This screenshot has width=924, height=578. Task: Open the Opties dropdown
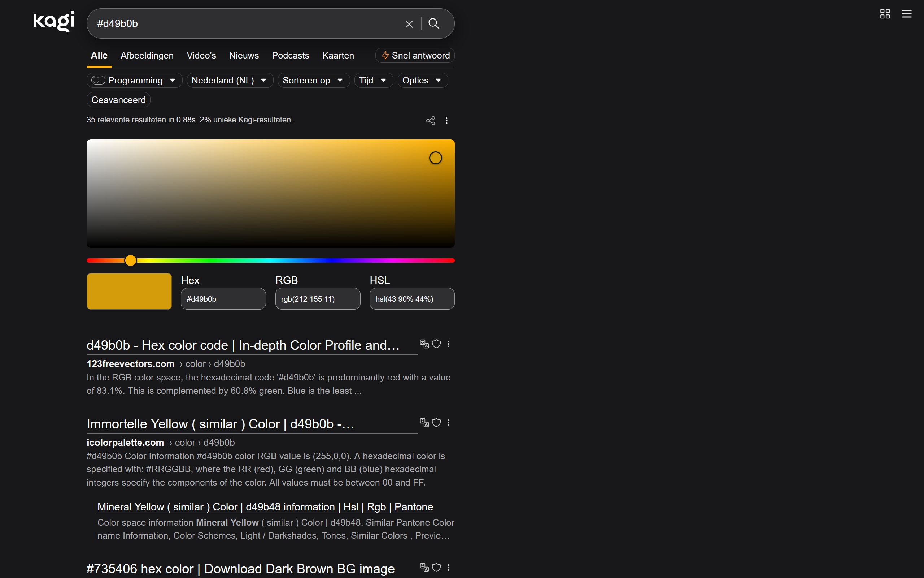pos(422,80)
